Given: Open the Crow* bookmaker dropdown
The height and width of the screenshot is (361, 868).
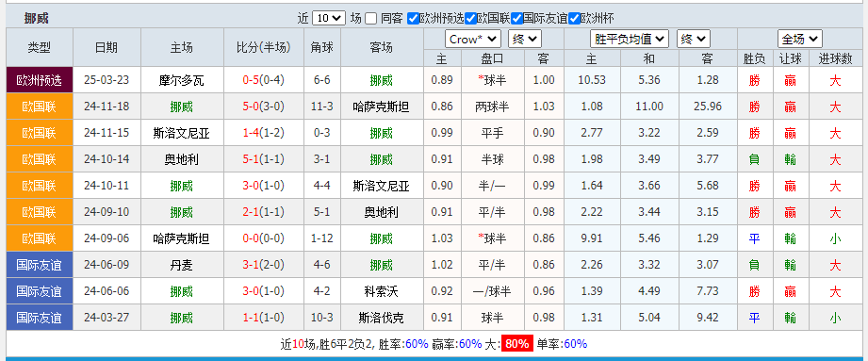Looking at the screenshot, I should coord(473,39).
